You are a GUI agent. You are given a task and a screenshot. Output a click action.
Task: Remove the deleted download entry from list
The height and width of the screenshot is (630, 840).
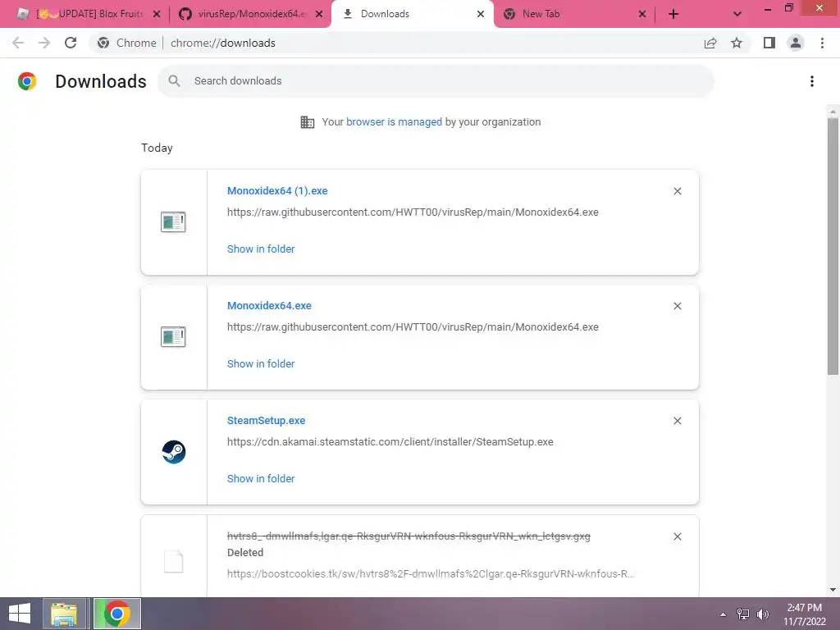pos(677,536)
